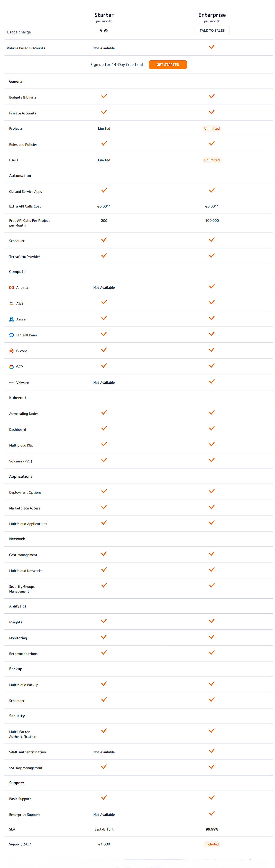Image resolution: width=275 pixels, height=868 pixels.
Task: Select the Enterprise plan column header
Action: point(212,15)
